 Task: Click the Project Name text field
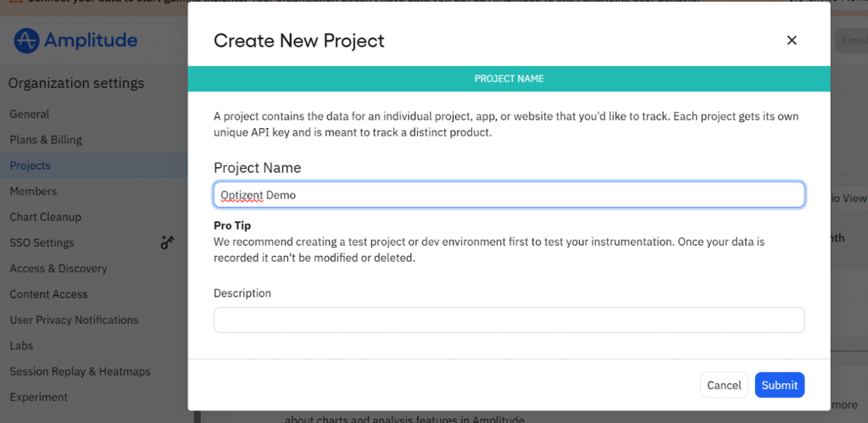point(509,195)
